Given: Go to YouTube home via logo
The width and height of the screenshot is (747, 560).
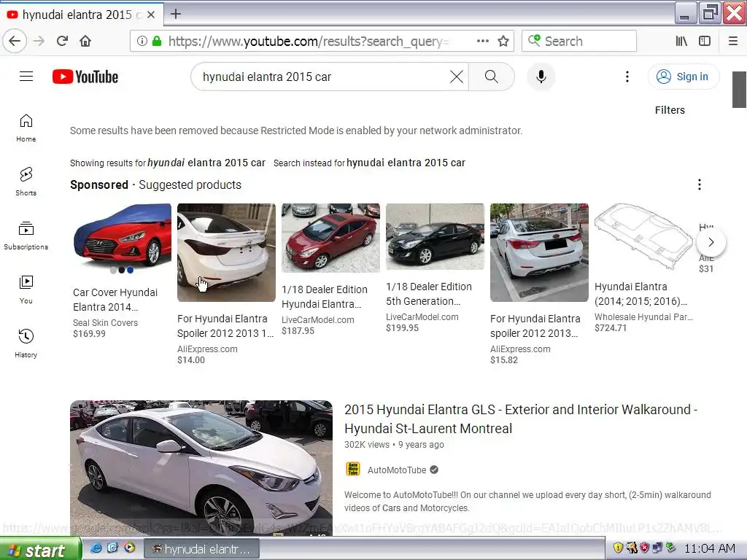Looking at the screenshot, I should click(85, 77).
